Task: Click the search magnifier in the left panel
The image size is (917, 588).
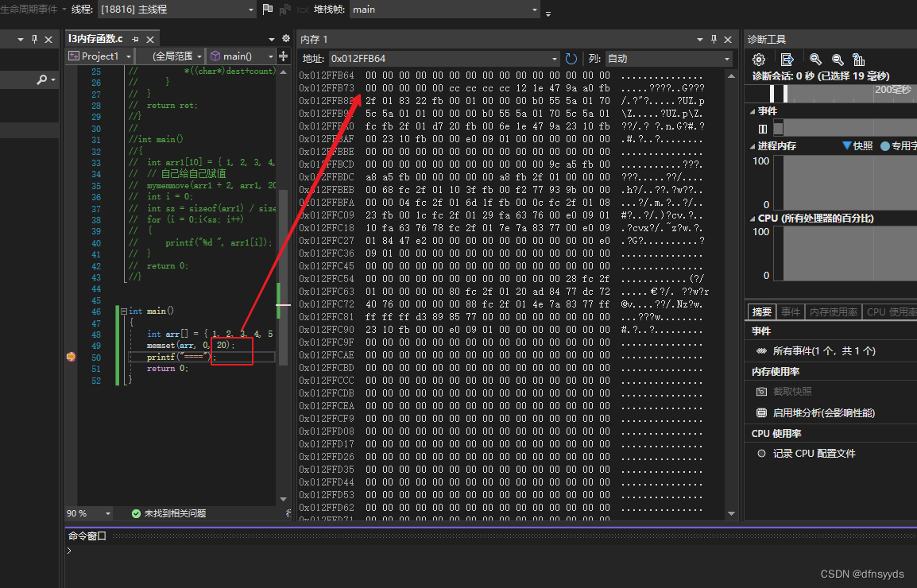Action: click(x=41, y=79)
